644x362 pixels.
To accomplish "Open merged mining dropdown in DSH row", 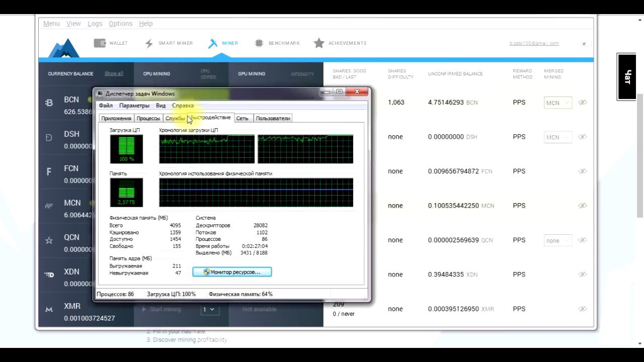I will [558, 137].
